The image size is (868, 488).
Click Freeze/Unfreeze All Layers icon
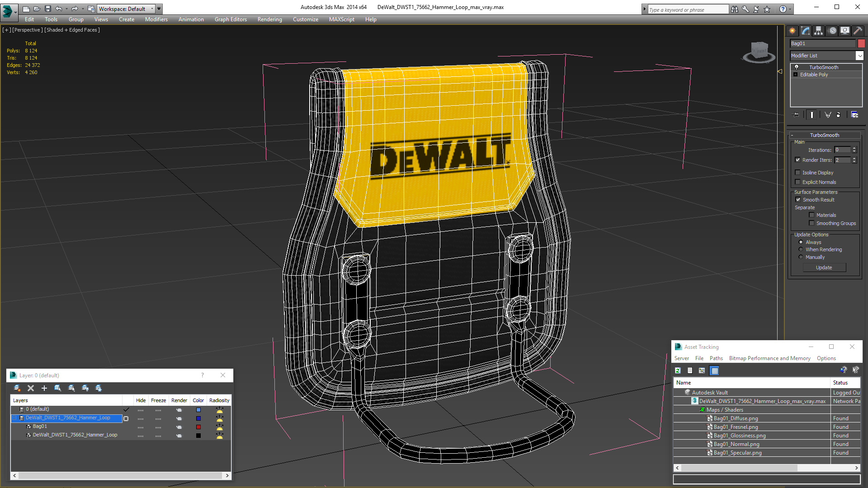pyautogui.click(x=99, y=388)
